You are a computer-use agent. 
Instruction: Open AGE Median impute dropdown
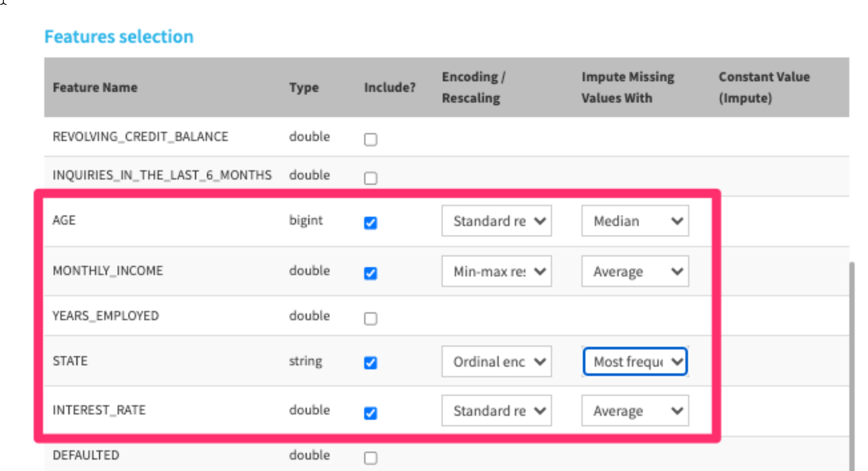(635, 221)
